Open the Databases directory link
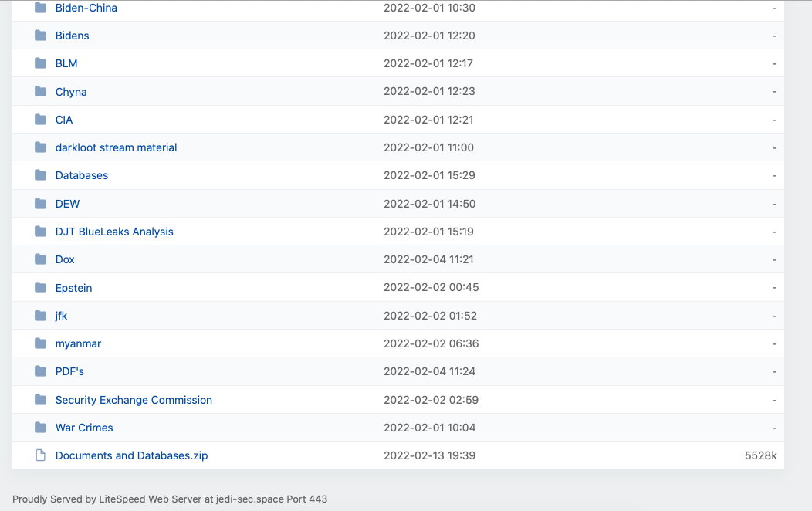812x511 pixels. [x=82, y=175]
